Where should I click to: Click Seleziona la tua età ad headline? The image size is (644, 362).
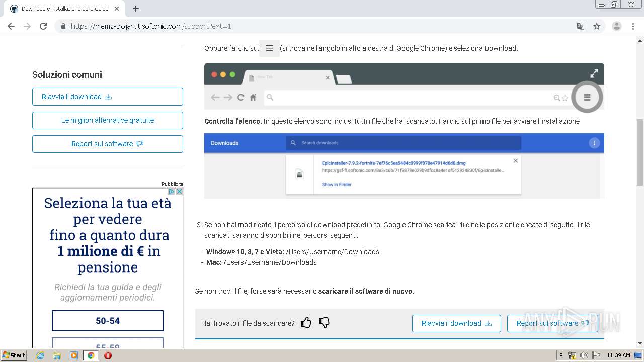[108, 235]
